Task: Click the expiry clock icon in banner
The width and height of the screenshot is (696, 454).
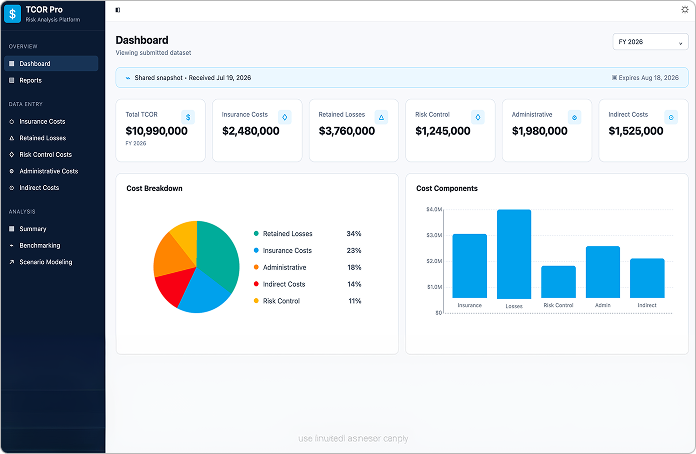Action: pyautogui.click(x=614, y=78)
